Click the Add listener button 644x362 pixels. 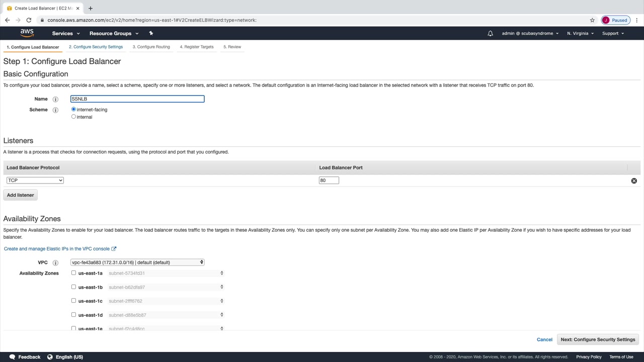[x=21, y=195]
